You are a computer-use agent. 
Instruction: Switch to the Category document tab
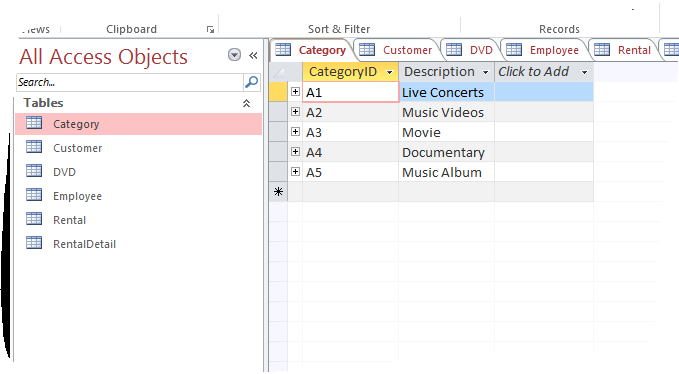coord(312,50)
